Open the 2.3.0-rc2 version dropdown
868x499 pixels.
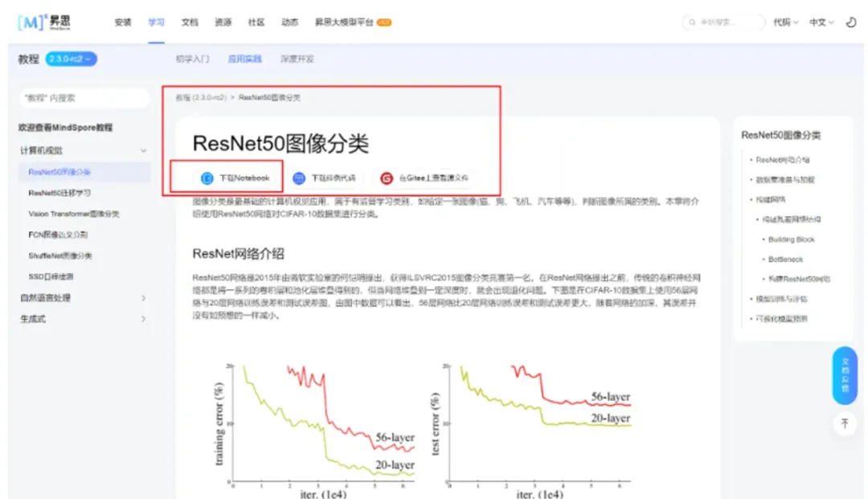tap(71, 59)
